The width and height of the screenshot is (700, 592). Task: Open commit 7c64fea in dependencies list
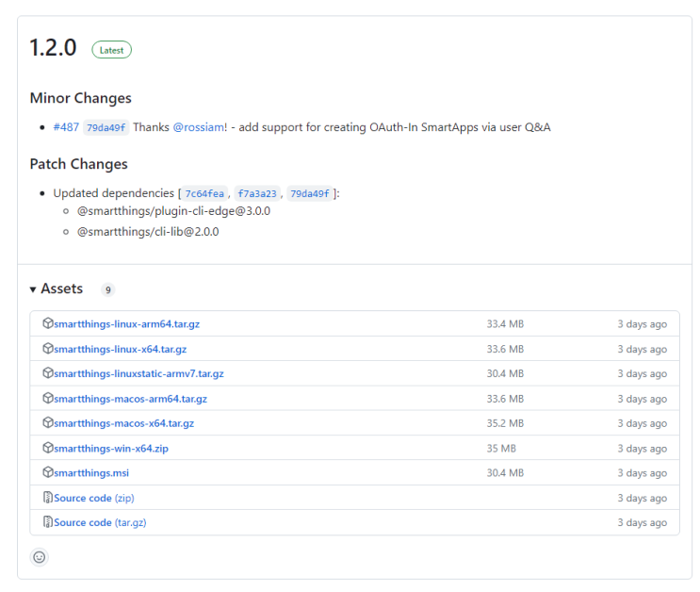[204, 193]
